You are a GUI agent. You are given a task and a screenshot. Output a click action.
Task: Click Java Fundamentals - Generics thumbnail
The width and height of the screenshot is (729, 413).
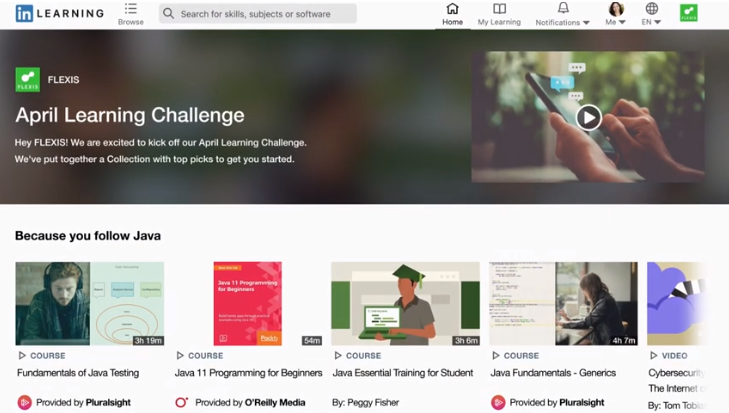pos(563,303)
